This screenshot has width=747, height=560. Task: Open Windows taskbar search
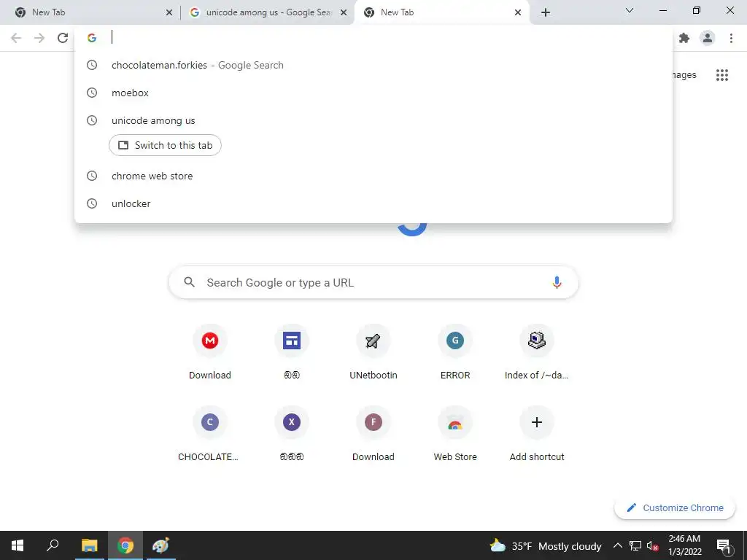53,545
